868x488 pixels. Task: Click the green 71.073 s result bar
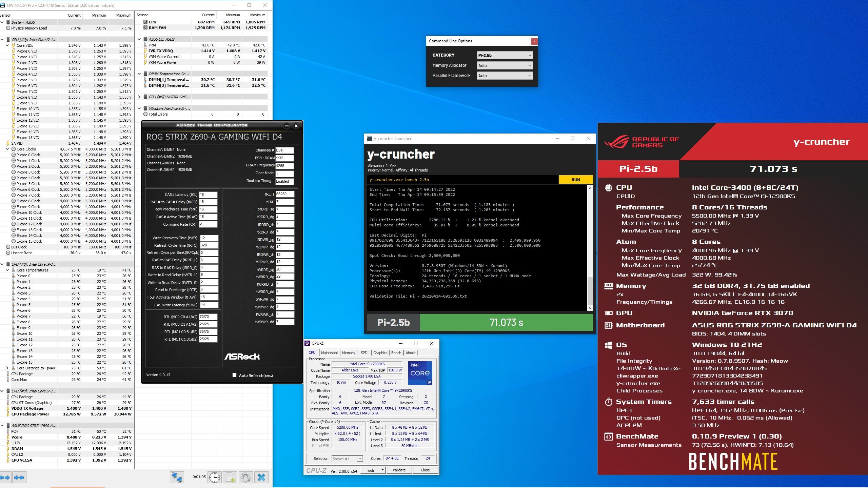(x=506, y=322)
